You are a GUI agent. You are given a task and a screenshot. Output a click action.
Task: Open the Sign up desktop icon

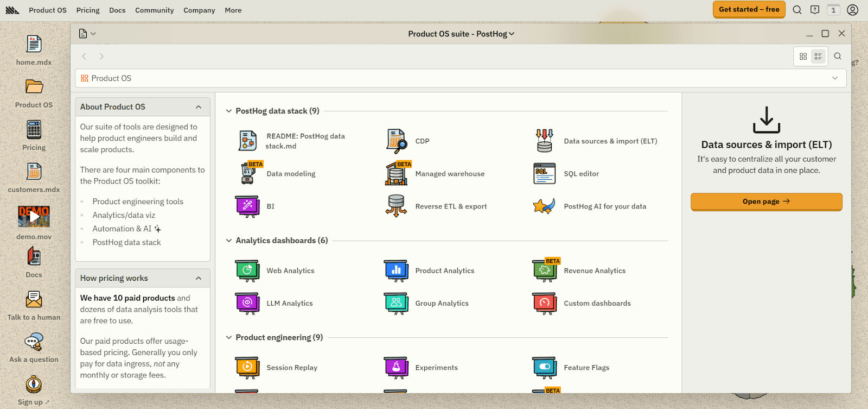point(34,385)
